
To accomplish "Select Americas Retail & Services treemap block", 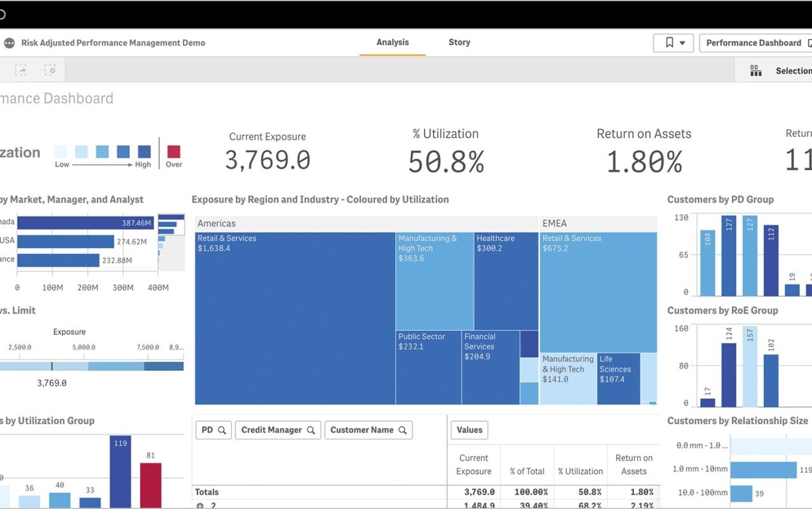I will click(295, 318).
